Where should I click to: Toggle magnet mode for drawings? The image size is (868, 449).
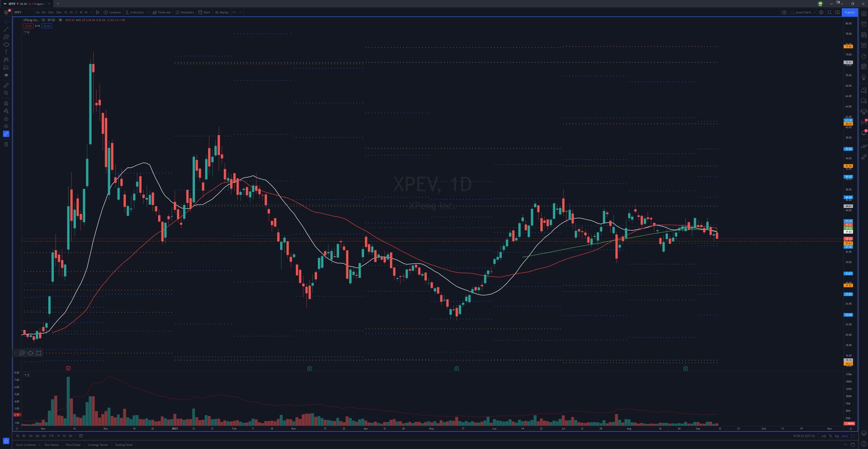6,103
